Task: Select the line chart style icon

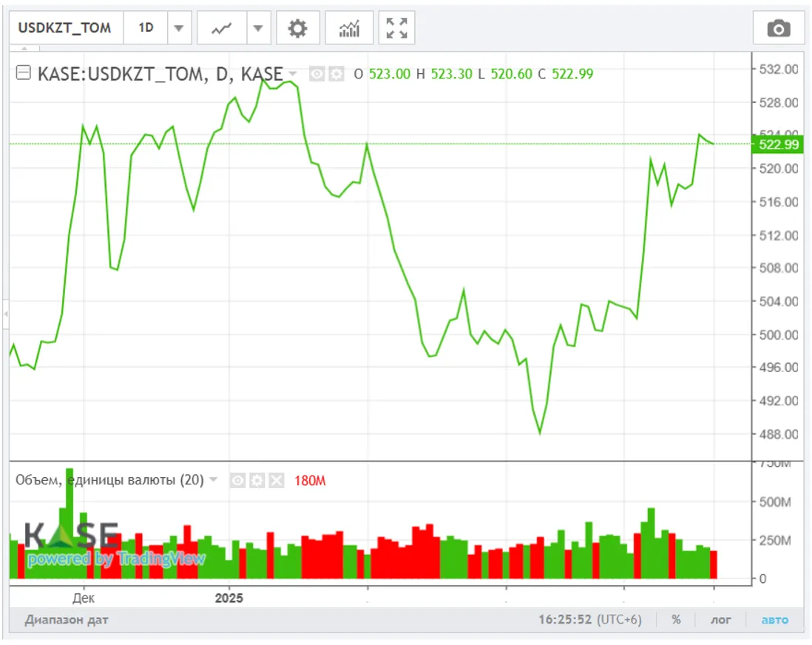Action: click(221, 29)
